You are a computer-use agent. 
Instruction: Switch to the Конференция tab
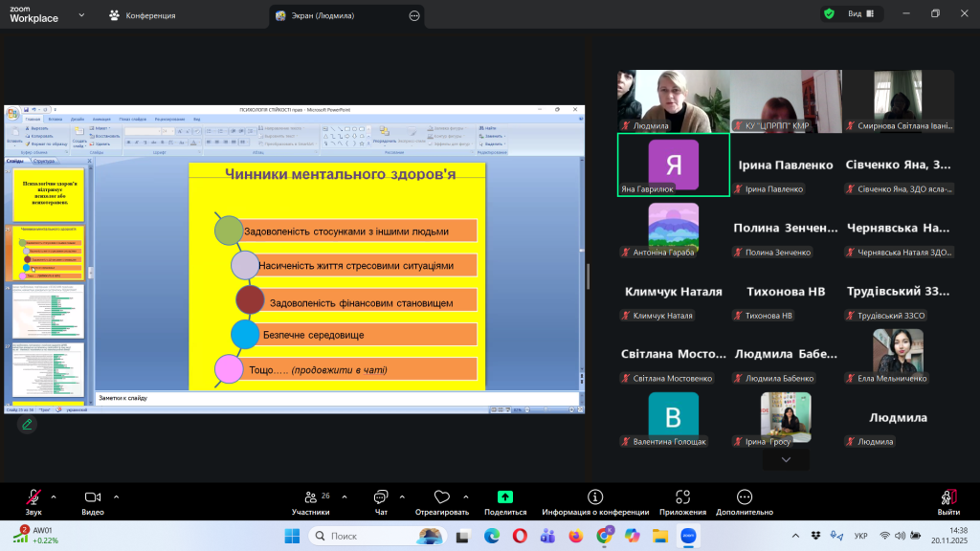click(x=142, y=15)
